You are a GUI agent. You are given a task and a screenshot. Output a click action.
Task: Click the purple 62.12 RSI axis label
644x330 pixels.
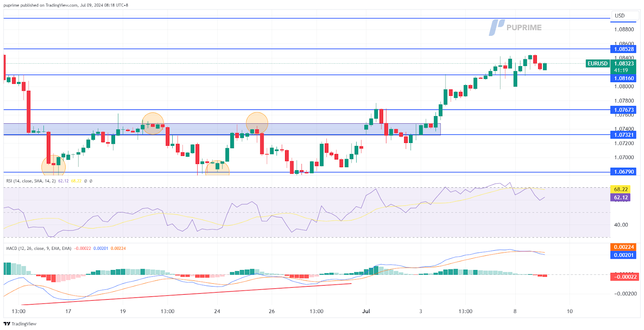[620, 197]
